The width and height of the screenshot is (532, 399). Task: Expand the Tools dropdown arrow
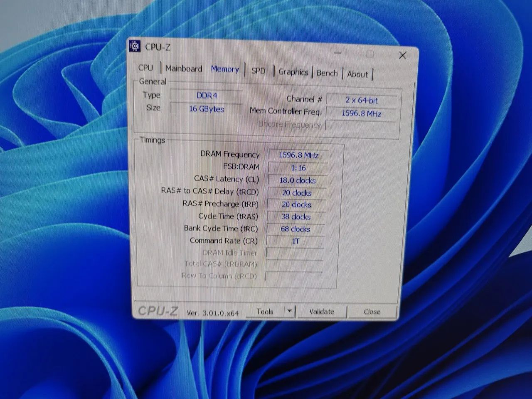[x=290, y=311]
